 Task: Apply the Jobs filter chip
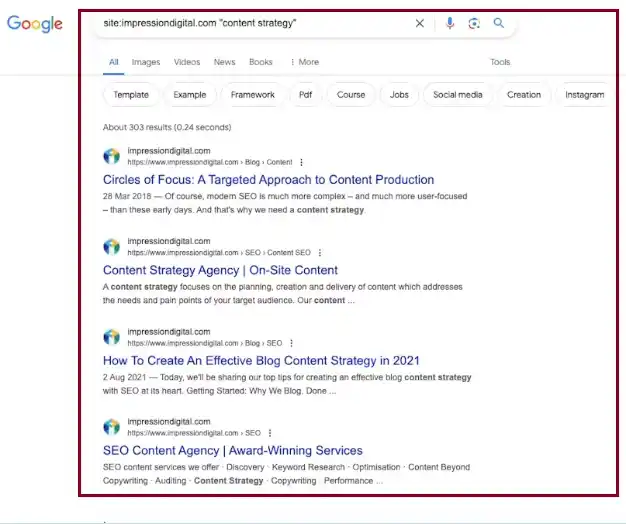(x=399, y=95)
